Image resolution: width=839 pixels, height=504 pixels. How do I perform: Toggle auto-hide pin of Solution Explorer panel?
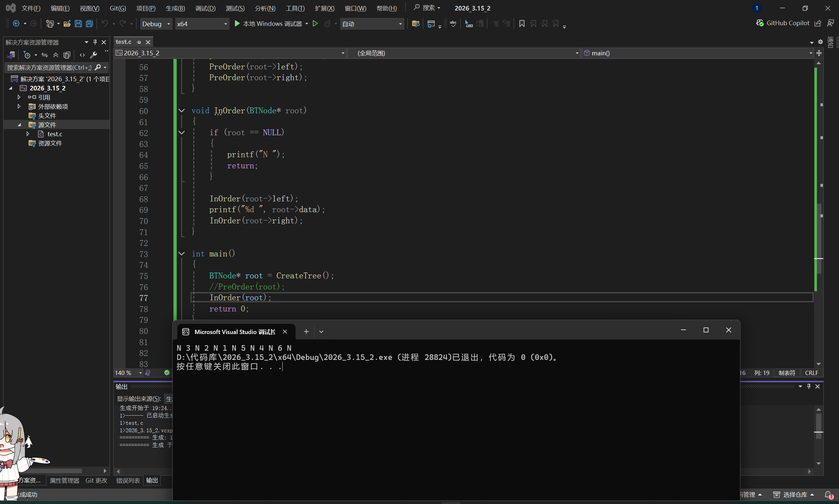pos(95,42)
